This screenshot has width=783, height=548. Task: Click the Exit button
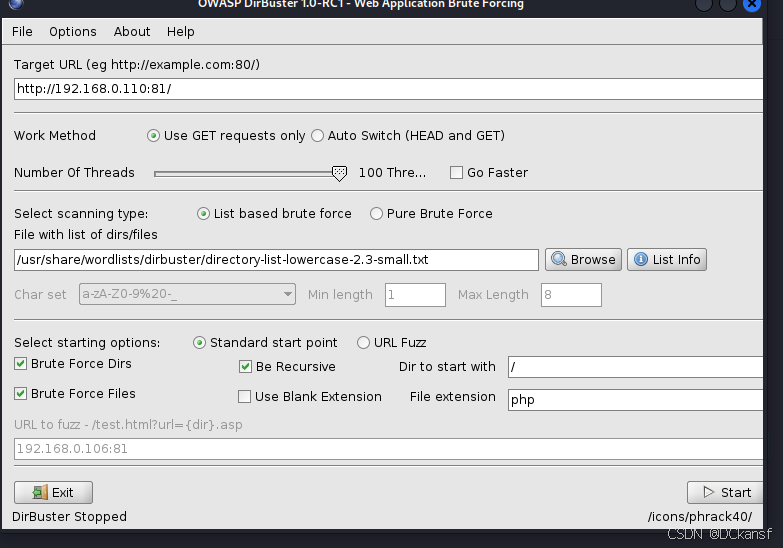tap(53, 493)
